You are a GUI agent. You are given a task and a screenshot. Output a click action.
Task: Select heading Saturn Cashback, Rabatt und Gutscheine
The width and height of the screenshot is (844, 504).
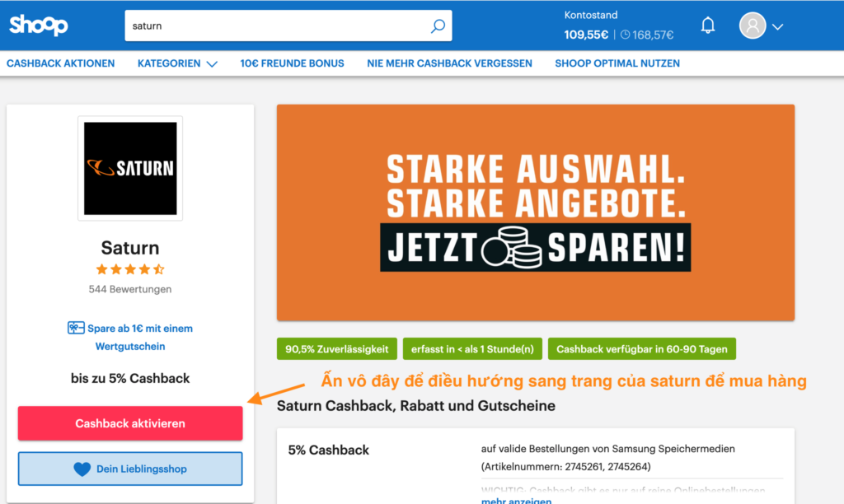click(x=416, y=405)
